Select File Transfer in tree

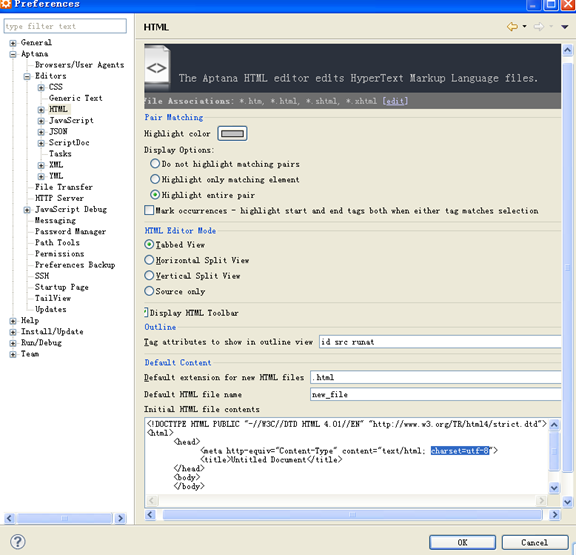click(64, 187)
